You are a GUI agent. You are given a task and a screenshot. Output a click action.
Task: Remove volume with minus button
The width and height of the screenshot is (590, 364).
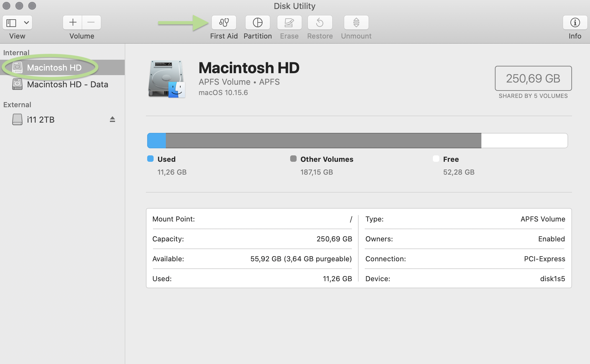point(91,22)
